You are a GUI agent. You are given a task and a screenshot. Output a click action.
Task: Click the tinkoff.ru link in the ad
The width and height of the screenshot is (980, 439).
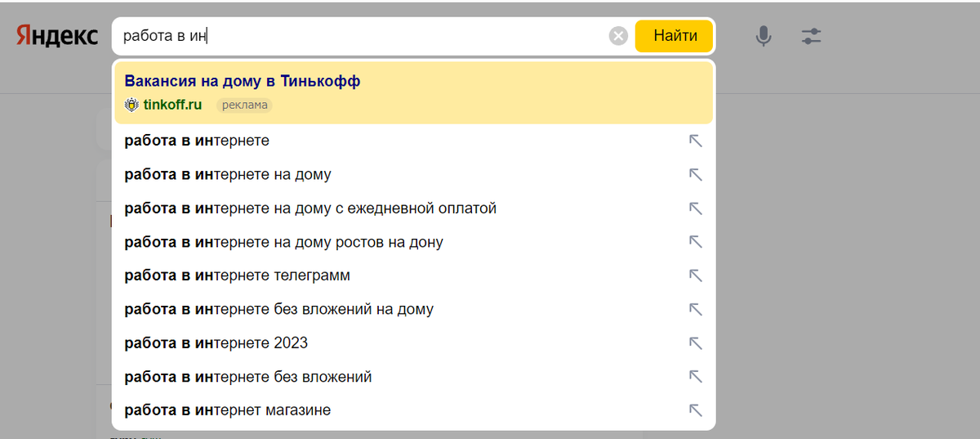point(172,105)
